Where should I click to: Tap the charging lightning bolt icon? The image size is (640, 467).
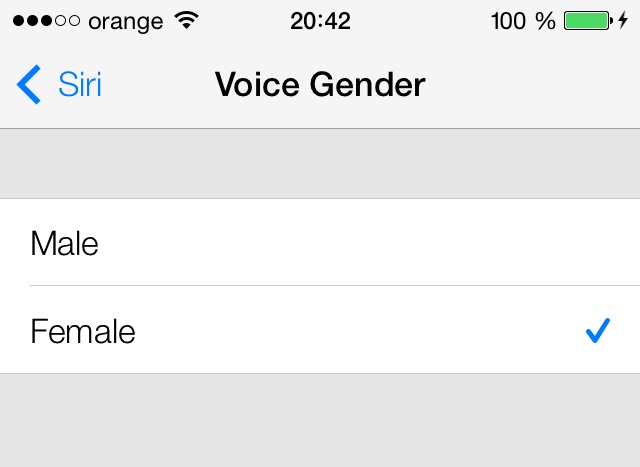click(624, 21)
